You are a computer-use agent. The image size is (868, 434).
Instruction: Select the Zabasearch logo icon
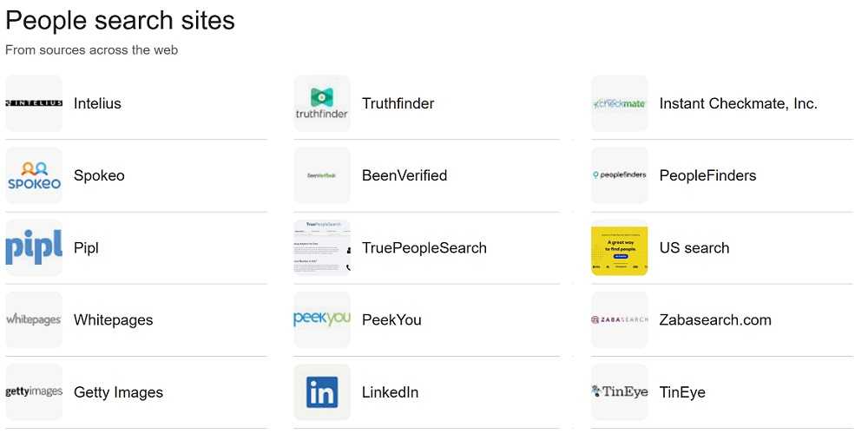(620, 320)
